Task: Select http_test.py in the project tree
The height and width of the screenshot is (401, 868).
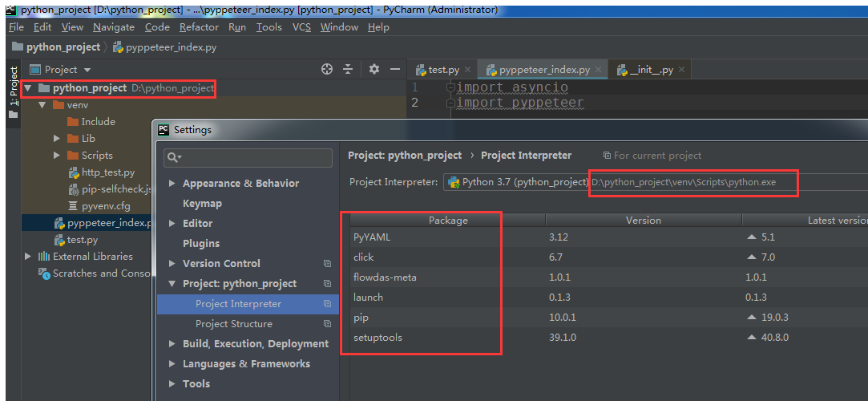Action: (108, 172)
